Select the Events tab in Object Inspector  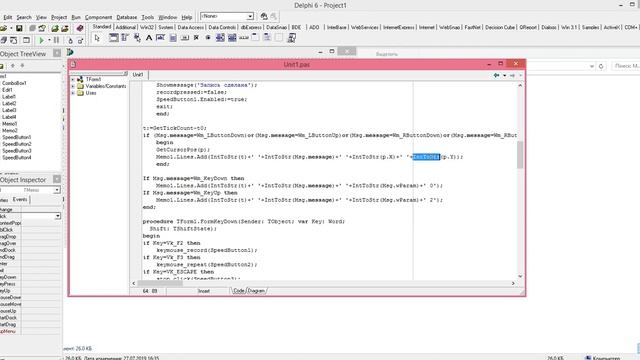pos(20,199)
